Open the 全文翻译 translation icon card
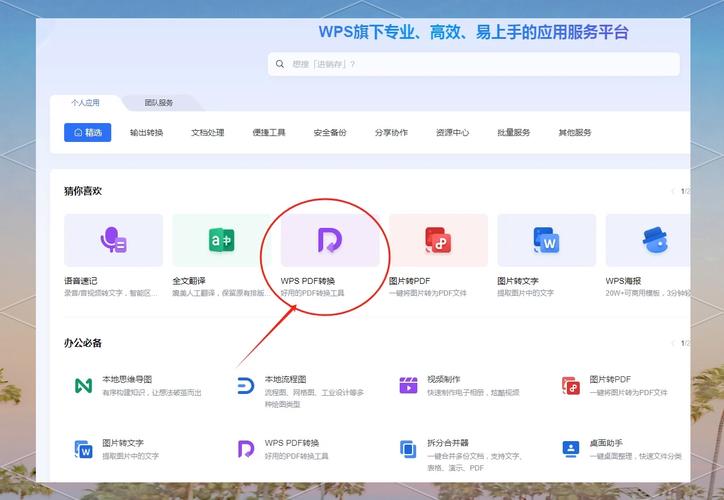 coord(222,240)
